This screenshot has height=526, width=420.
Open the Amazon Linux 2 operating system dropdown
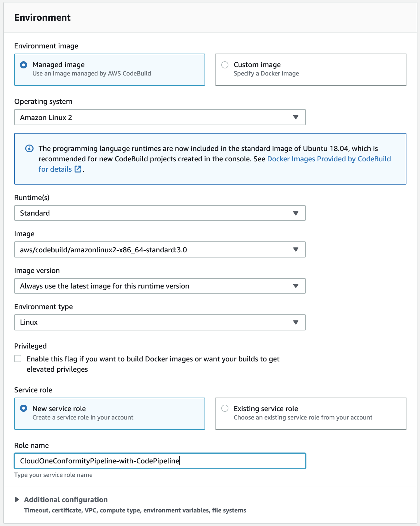(x=160, y=117)
